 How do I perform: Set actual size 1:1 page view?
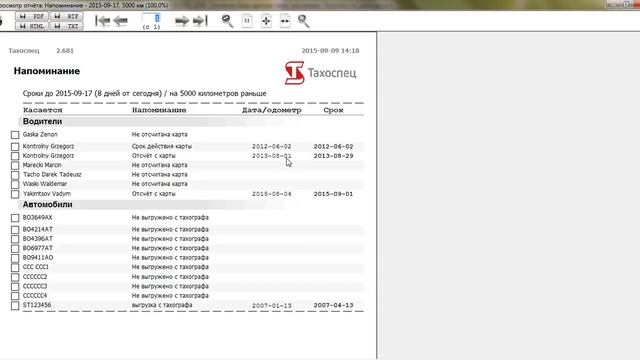247,21
